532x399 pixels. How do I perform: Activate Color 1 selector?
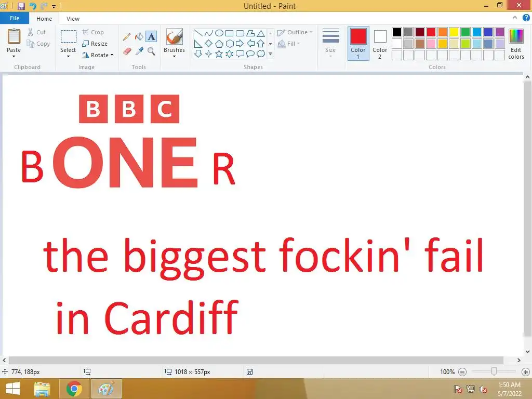[x=358, y=44]
